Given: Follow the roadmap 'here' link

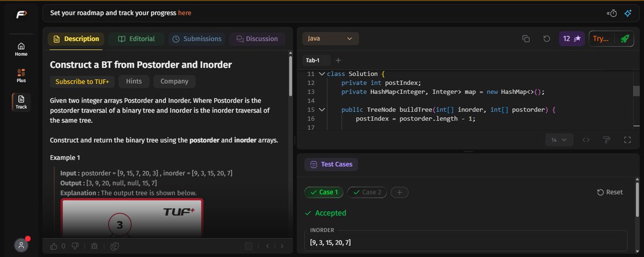Looking at the screenshot, I should coord(185,13).
